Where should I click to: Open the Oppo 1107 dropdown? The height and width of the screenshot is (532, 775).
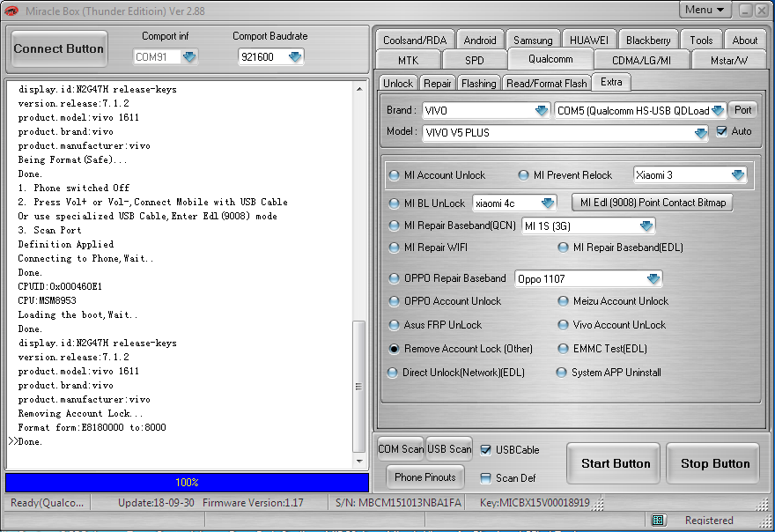pos(653,278)
